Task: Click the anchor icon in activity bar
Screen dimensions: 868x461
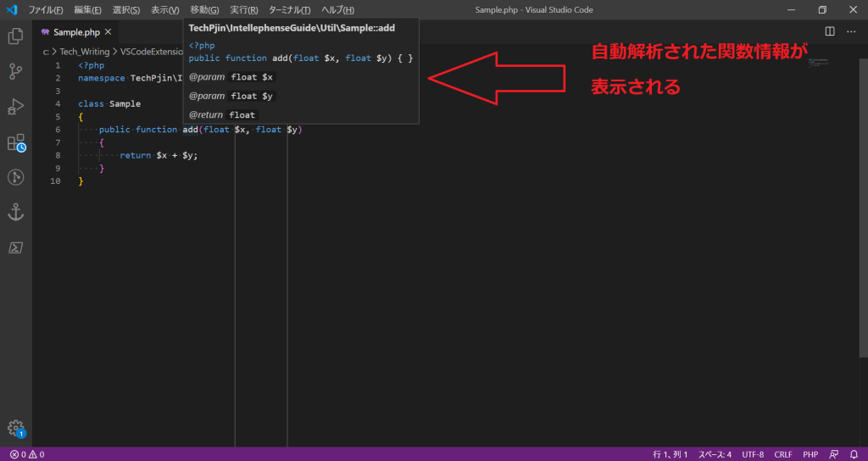Action: coord(15,213)
